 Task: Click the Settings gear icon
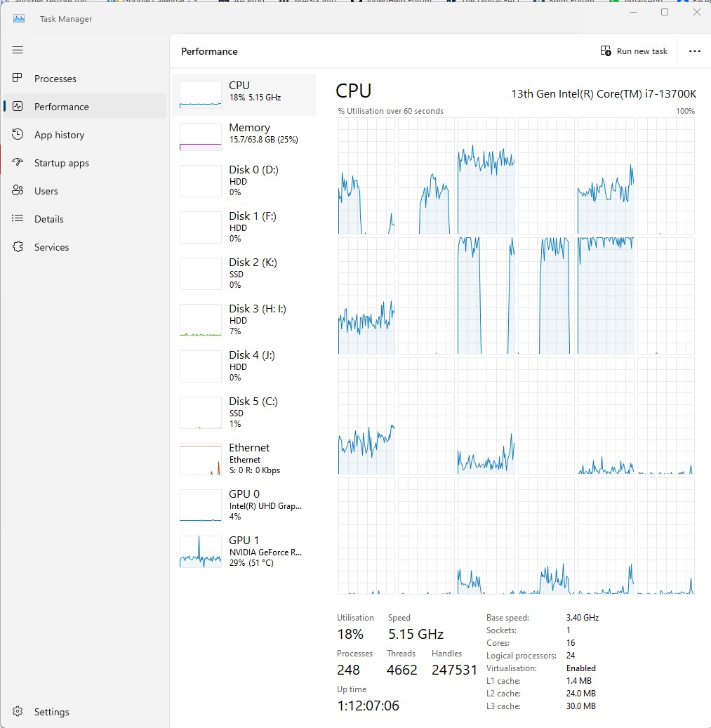pos(18,712)
